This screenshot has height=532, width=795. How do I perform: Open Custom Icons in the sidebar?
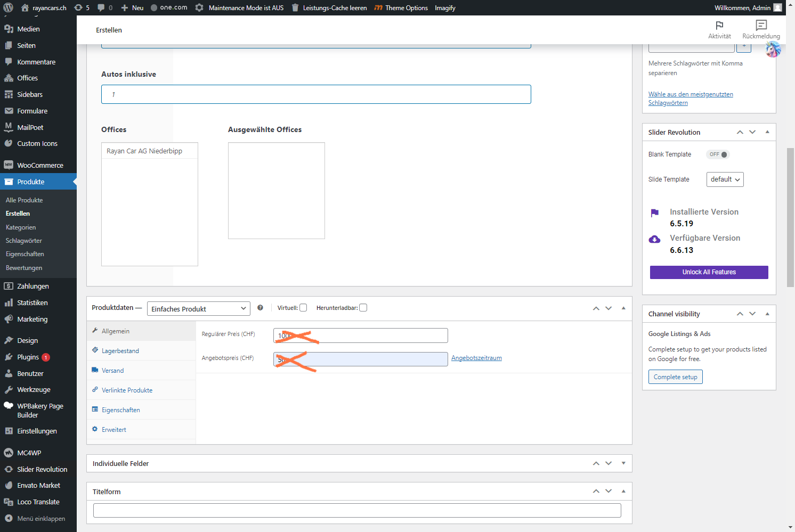38,143
